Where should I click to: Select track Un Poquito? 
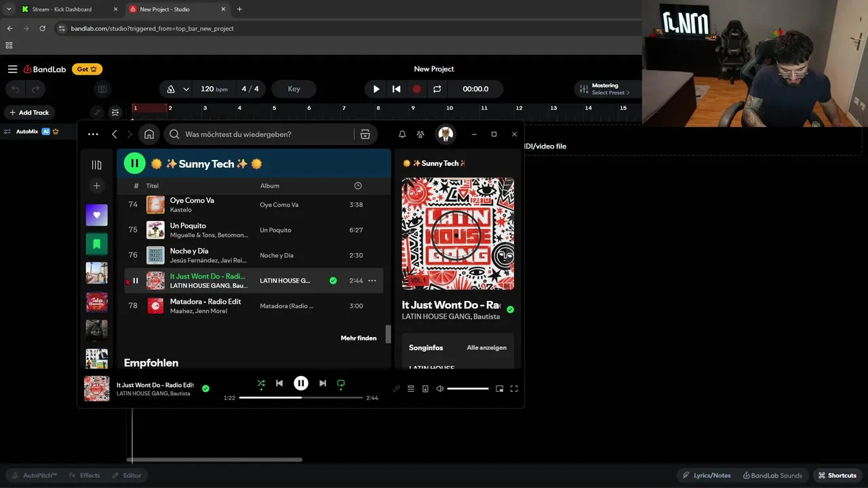point(254,230)
